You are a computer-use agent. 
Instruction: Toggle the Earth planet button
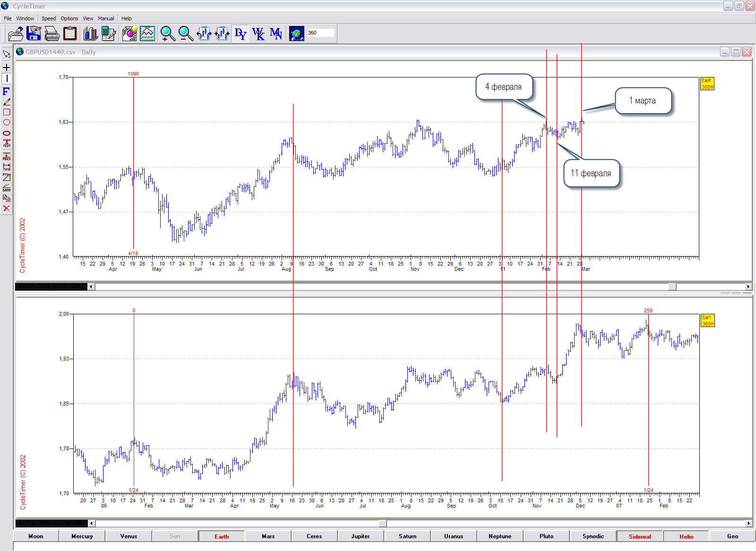[221, 536]
